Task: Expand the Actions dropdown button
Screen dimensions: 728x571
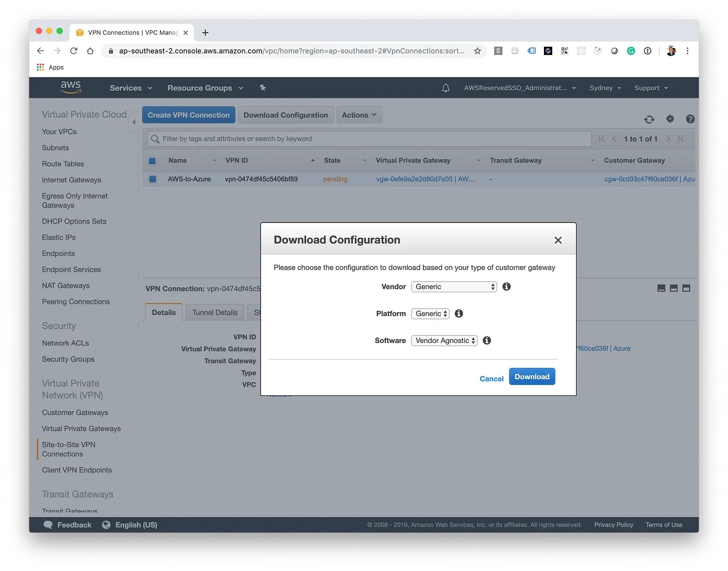Action: pos(359,115)
